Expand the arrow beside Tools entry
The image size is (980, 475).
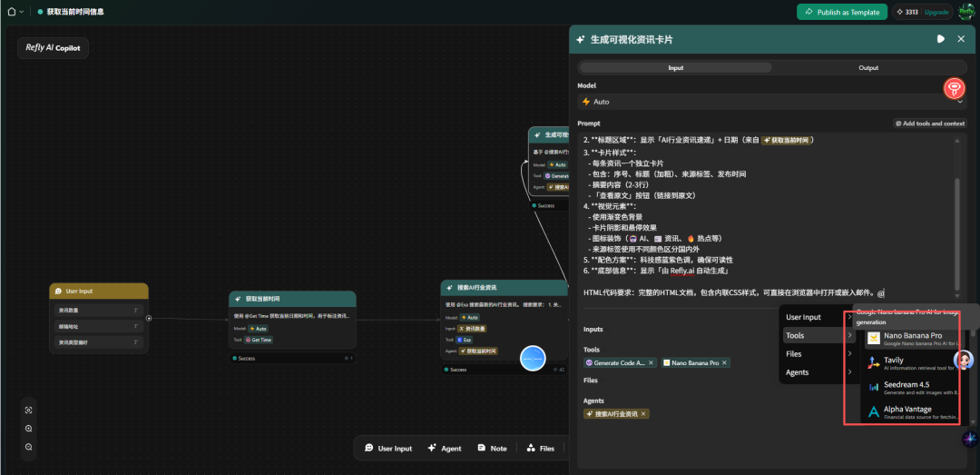pos(849,335)
